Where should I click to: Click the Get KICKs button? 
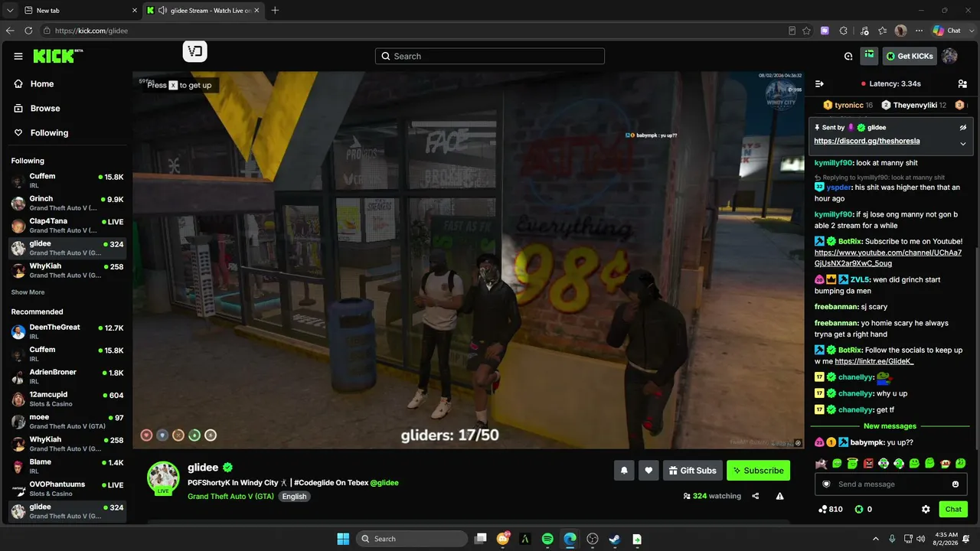(910, 56)
